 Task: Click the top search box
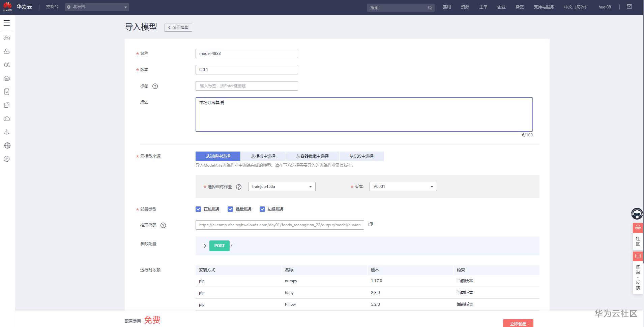[401, 7]
